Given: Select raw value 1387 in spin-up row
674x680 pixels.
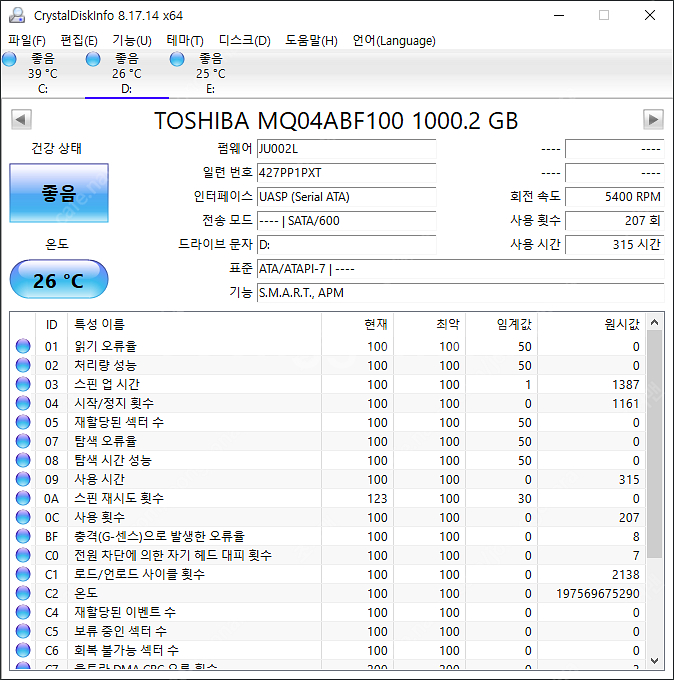Looking at the screenshot, I should pos(625,385).
